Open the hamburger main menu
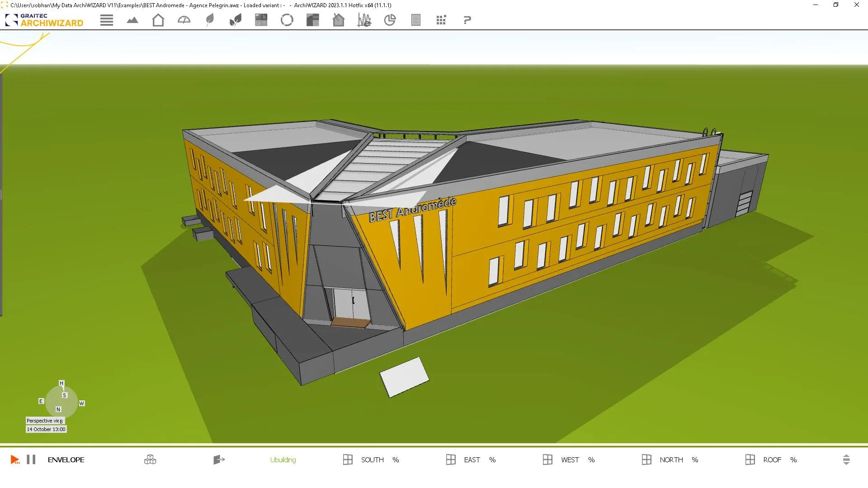This screenshot has width=868, height=488. tap(107, 20)
